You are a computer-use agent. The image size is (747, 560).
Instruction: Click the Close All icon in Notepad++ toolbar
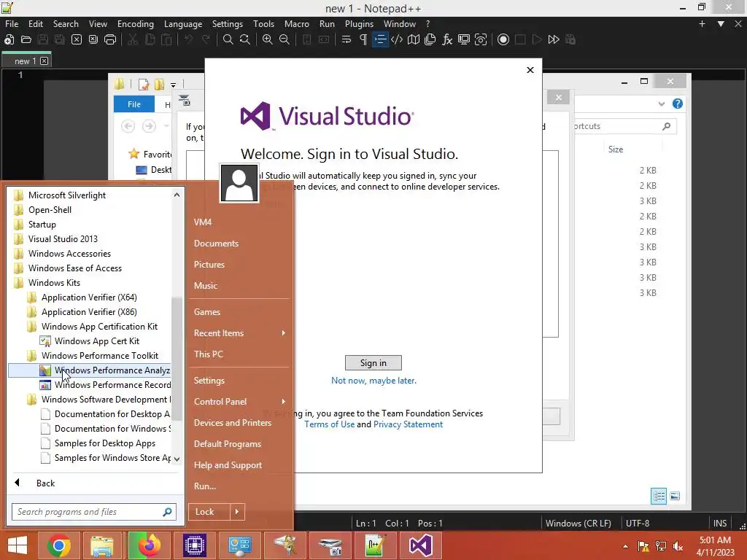pos(93,39)
